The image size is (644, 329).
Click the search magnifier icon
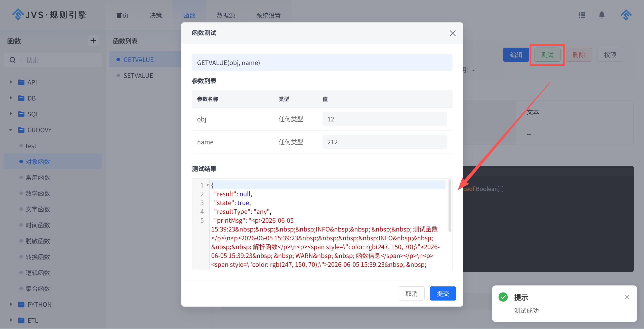click(12, 60)
